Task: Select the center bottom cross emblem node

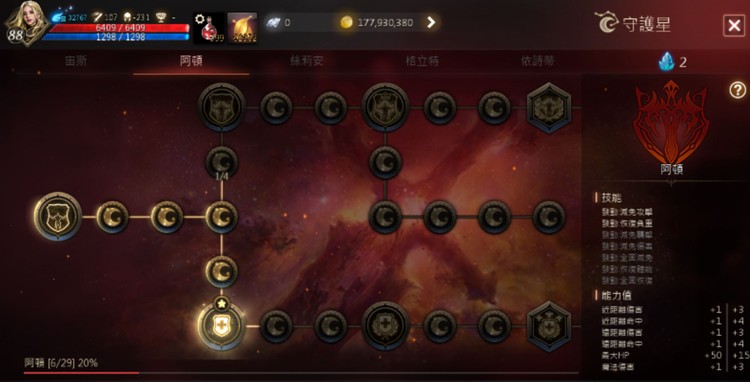Action: coord(385,326)
